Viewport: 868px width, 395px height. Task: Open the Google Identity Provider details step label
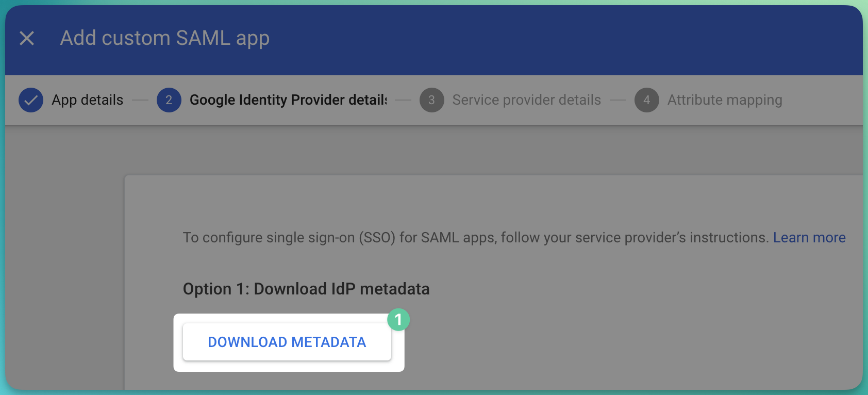[288, 100]
